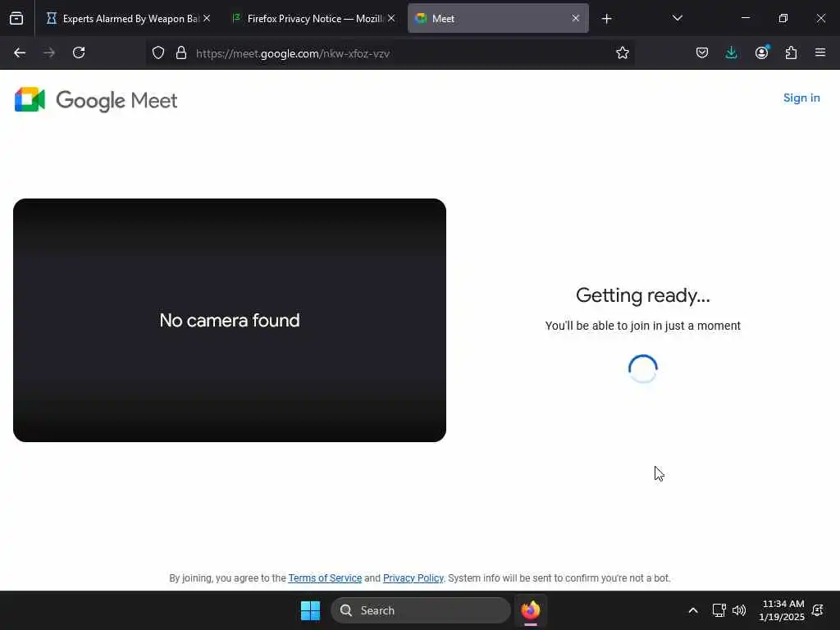Open Save to Pocket icon
The height and width of the screenshot is (630, 840).
point(702,52)
